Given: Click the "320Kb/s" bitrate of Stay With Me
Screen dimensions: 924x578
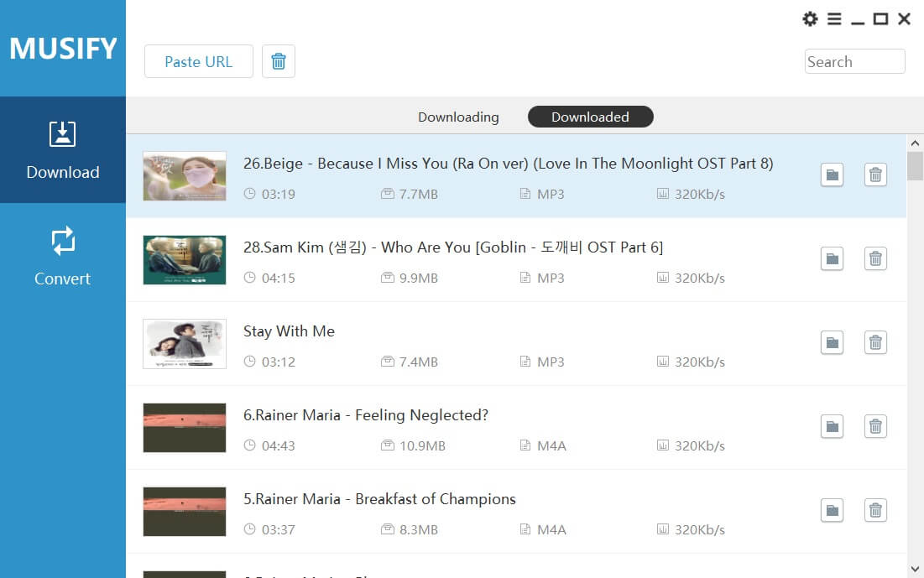Looking at the screenshot, I should click(699, 362).
